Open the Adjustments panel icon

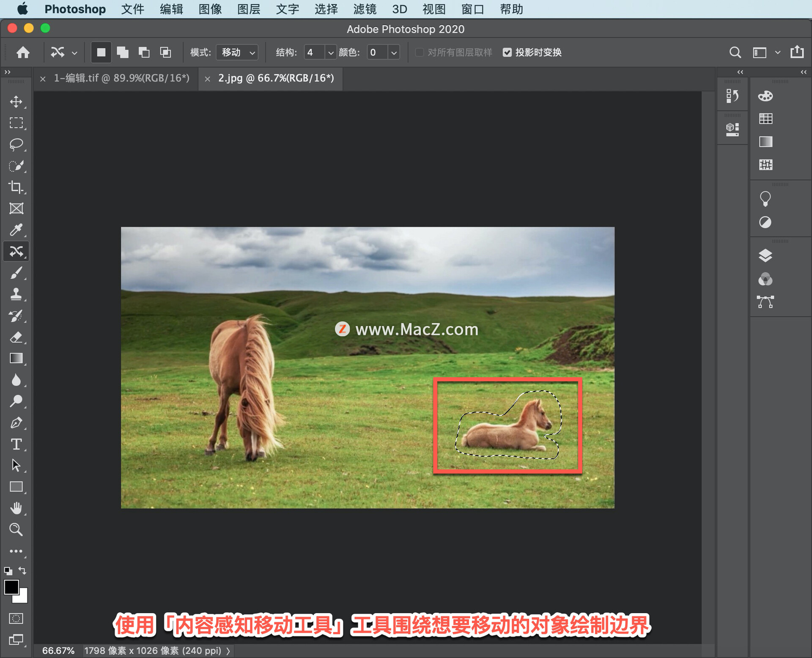[765, 222]
